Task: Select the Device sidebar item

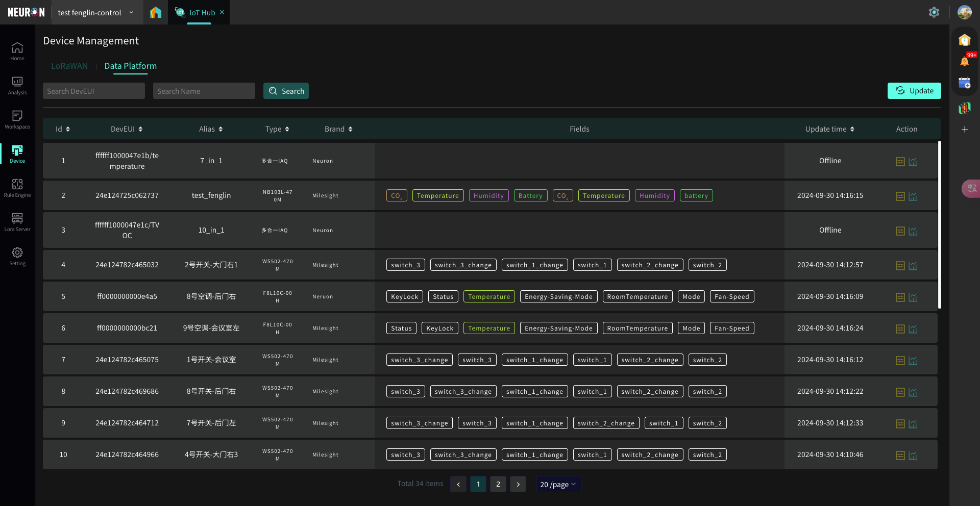Action: (17, 154)
